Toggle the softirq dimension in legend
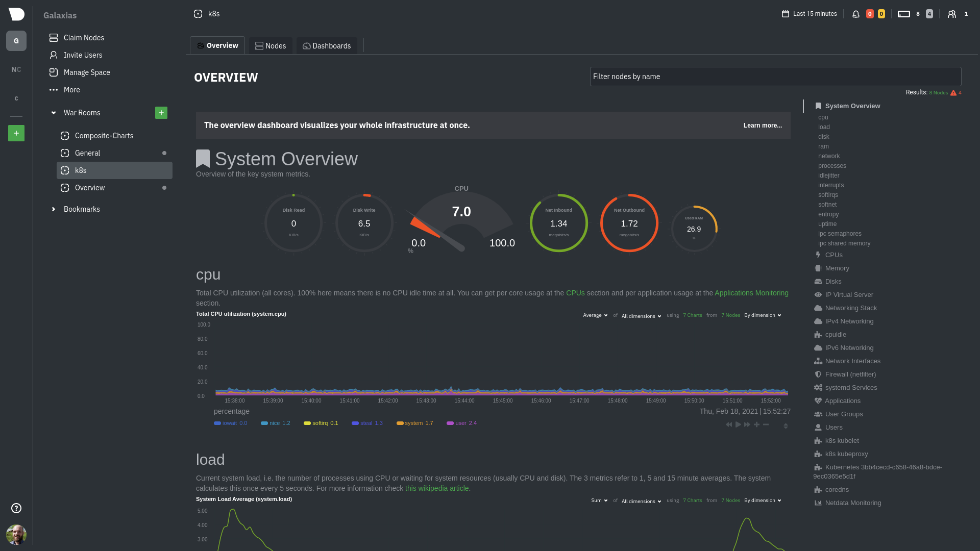 click(321, 423)
